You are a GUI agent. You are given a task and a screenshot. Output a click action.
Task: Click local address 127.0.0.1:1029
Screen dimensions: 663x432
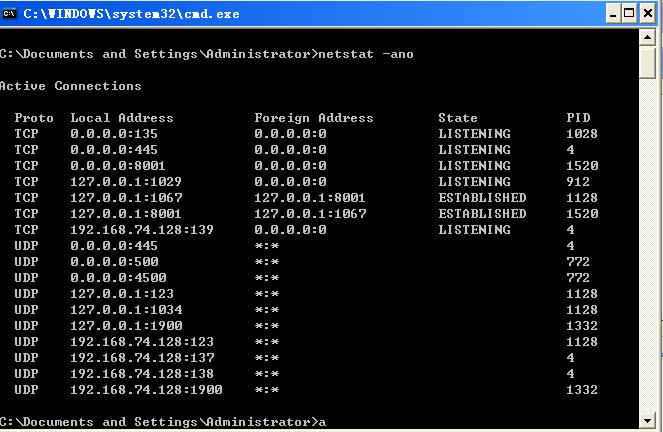126,182
